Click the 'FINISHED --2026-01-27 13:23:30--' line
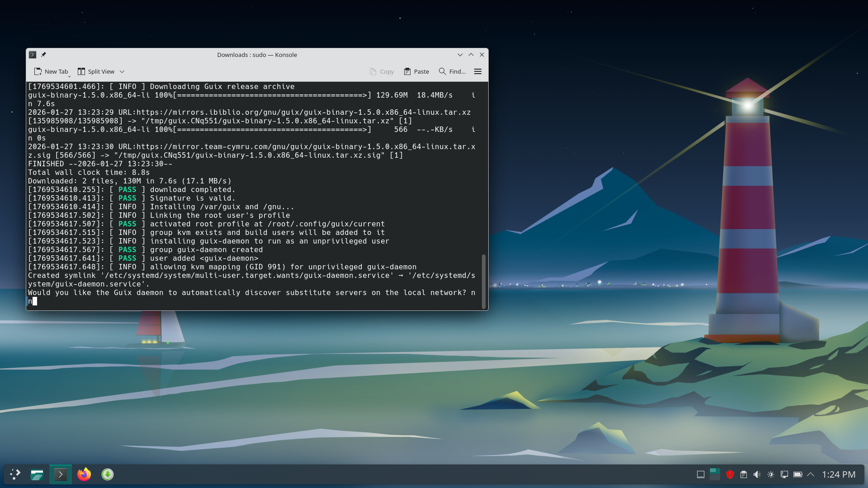Viewport: 868px width, 488px height. click(x=100, y=164)
